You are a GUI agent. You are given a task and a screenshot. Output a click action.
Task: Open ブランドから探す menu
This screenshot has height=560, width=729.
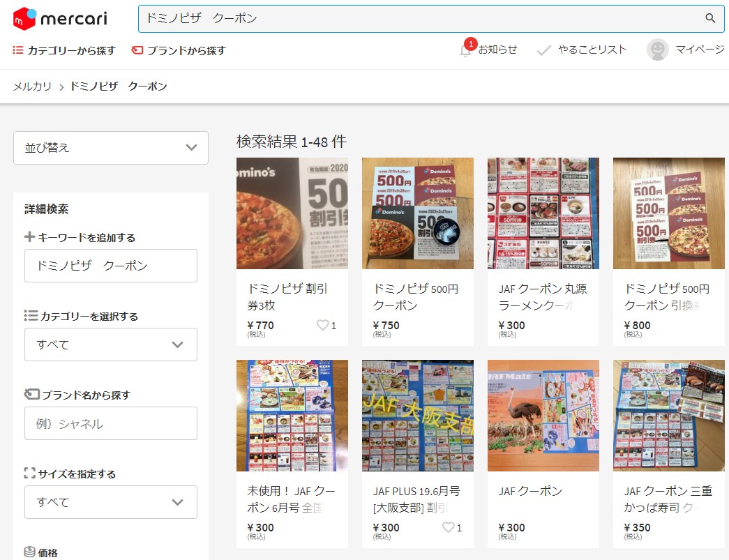point(179,50)
